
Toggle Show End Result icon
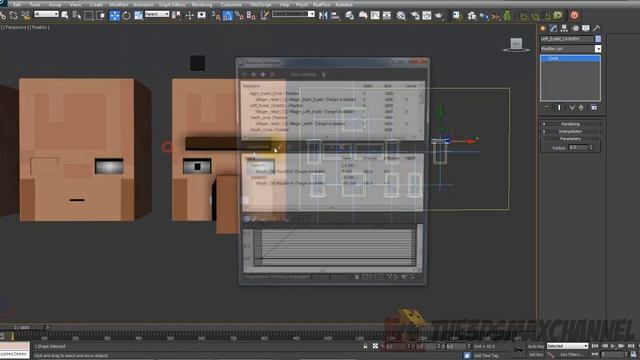tap(559, 107)
